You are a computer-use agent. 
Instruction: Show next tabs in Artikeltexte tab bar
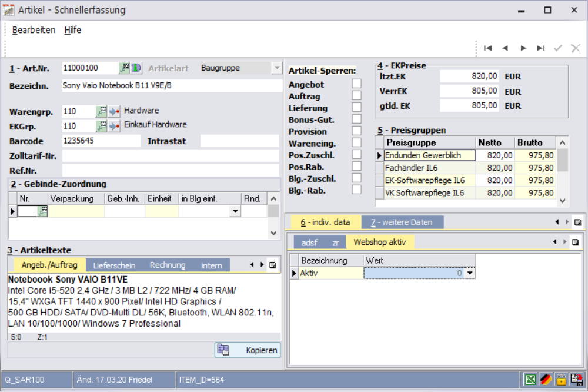[262, 265]
